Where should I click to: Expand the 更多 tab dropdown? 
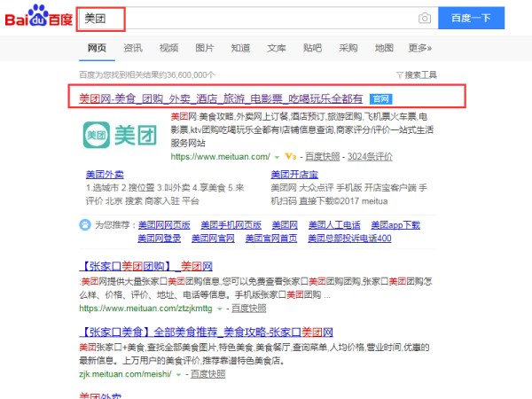click(x=419, y=48)
